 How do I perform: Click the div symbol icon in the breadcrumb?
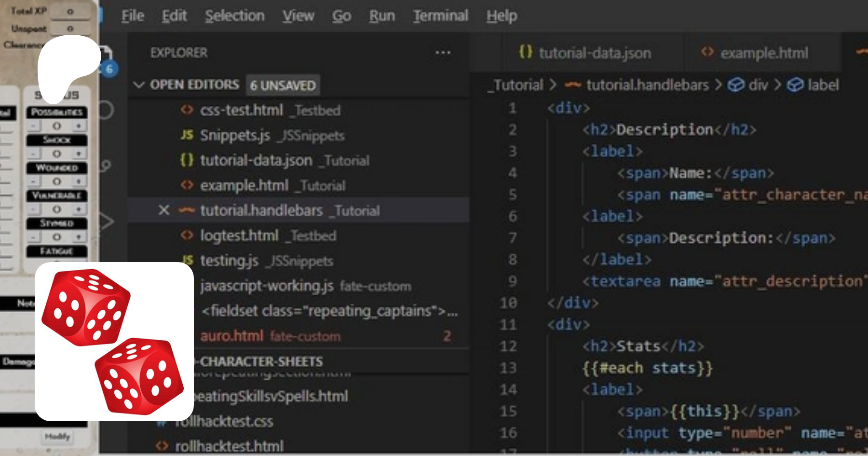click(x=736, y=85)
